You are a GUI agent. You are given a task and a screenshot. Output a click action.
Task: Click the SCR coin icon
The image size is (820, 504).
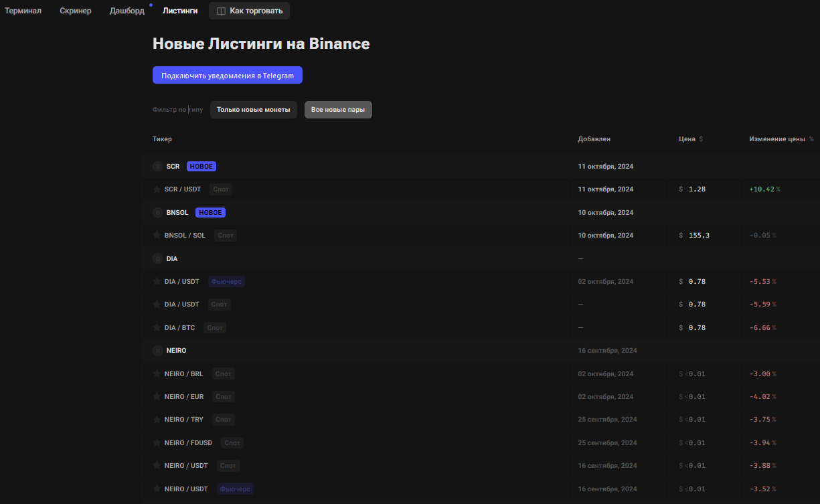click(x=158, y=167)
